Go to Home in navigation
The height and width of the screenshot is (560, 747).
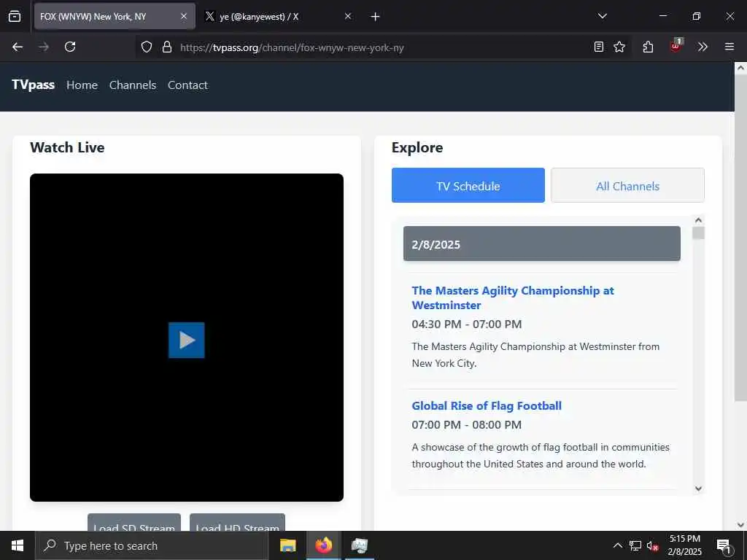point(82,85)
